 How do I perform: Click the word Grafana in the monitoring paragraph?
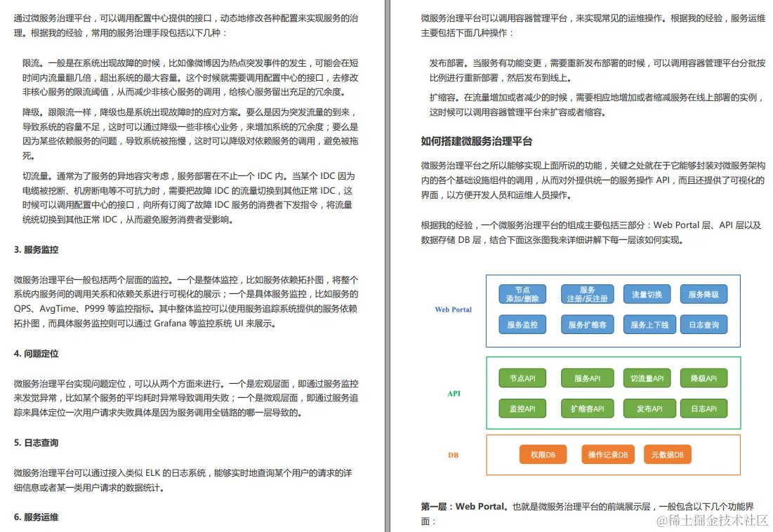170,324
